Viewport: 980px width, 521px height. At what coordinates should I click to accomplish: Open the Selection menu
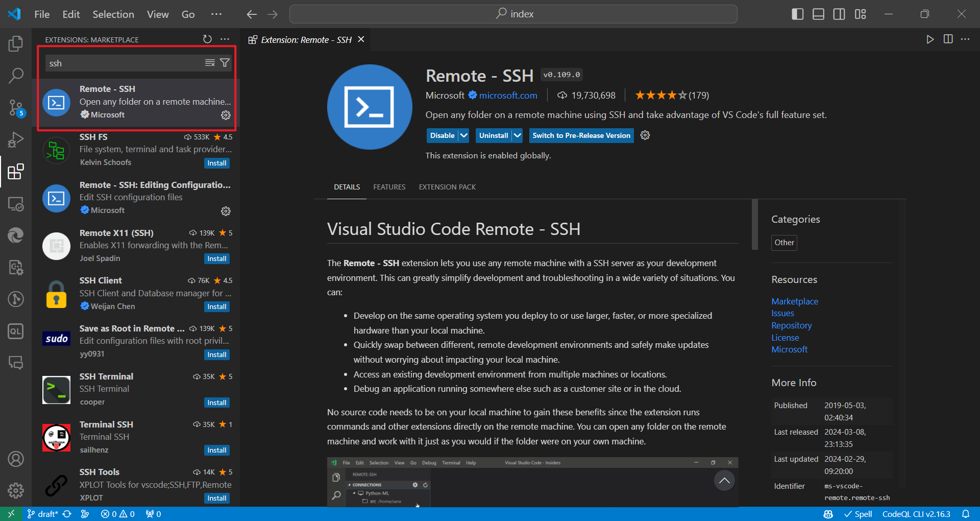(x=113, y=14)
